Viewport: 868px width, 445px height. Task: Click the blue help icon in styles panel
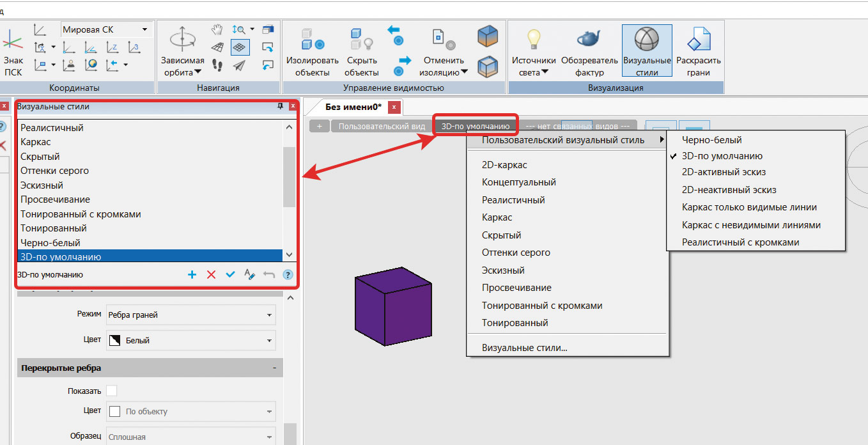coord(288,274)
